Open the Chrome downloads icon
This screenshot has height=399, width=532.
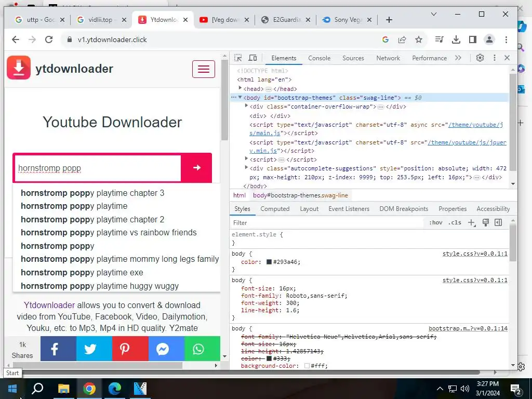click(456, 39)
